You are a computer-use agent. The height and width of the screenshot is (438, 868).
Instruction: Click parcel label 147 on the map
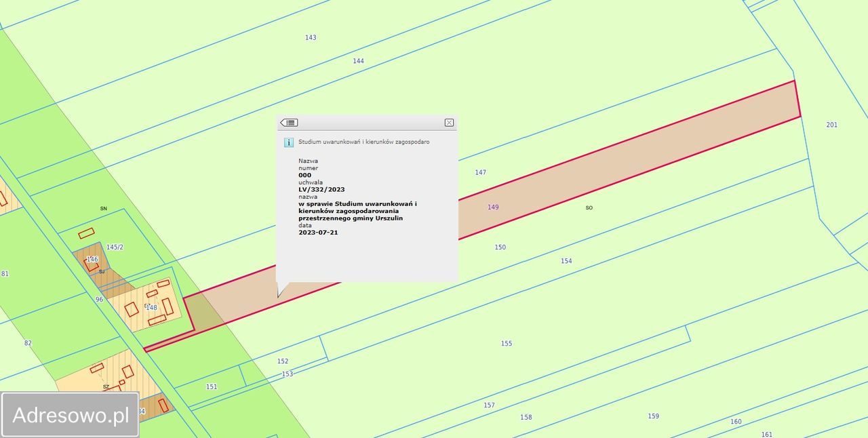[x=480, y=172]
